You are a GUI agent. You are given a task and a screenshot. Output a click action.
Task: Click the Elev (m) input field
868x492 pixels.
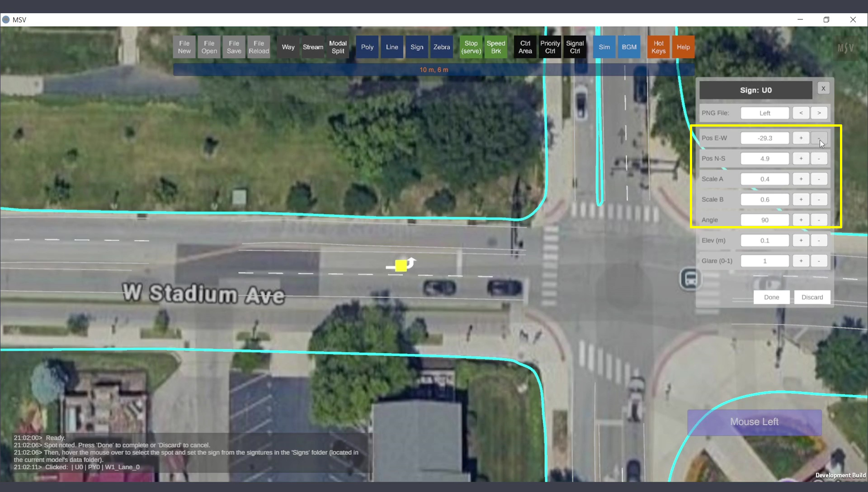coord(764,241)
